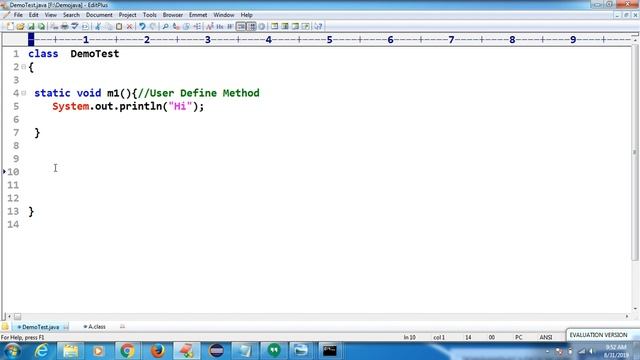Click the col 1 status bar entry
Viewport: 640px width, 360px height.
(x=439, y=338)
